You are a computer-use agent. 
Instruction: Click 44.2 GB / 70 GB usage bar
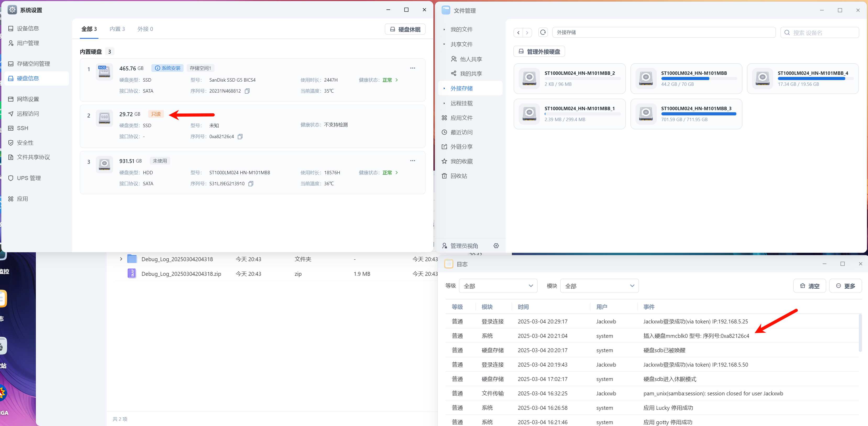pos(699,79)
